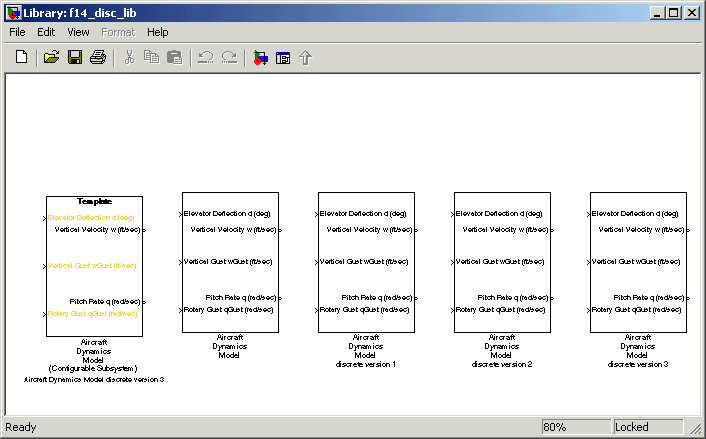
Task: Open the File menu
Action: click(x=17, y=32)
